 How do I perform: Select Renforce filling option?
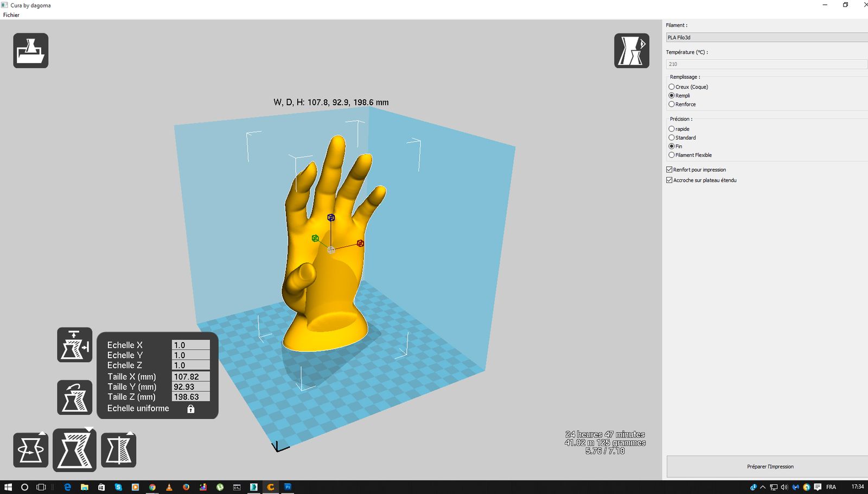pyautogui.click(x=682, y=104)
